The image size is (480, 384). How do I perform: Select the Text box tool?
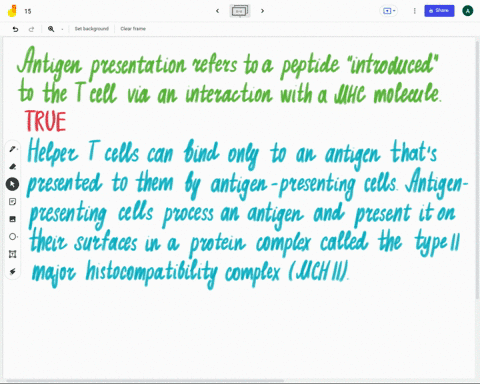pyautogui.click(x=13, y=254)
